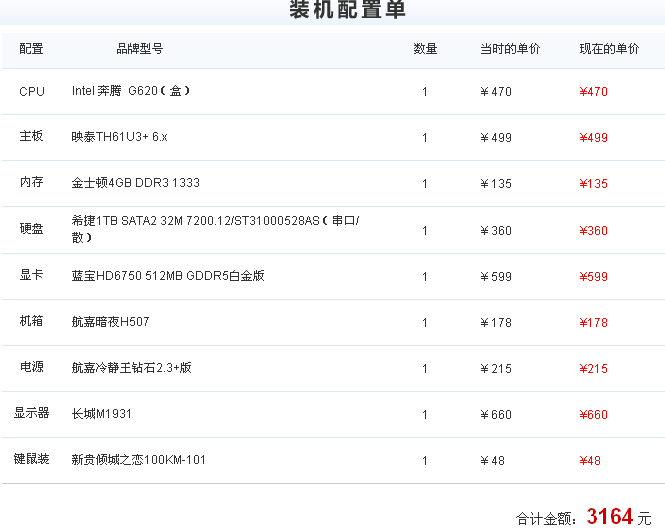This screenshot has height=528, width=665.
Task: Click the 数量 column header
Action: tap(425, 49)
